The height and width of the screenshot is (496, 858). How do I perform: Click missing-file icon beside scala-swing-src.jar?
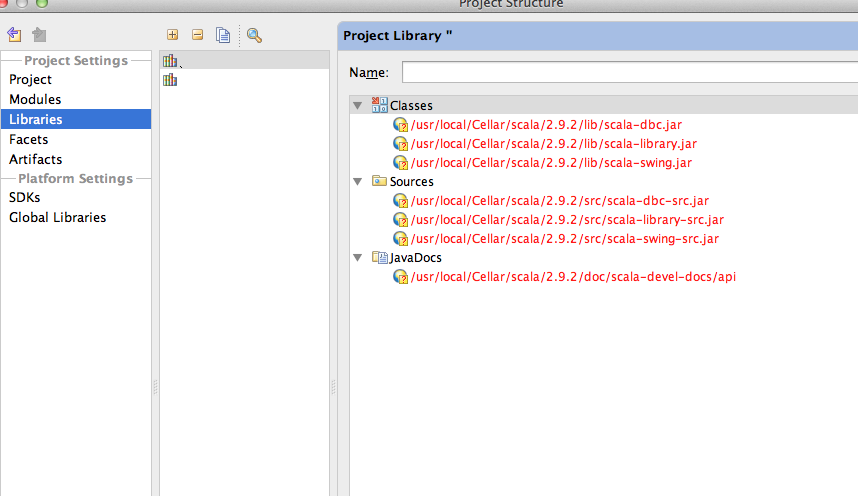click(x=401, y=239)
